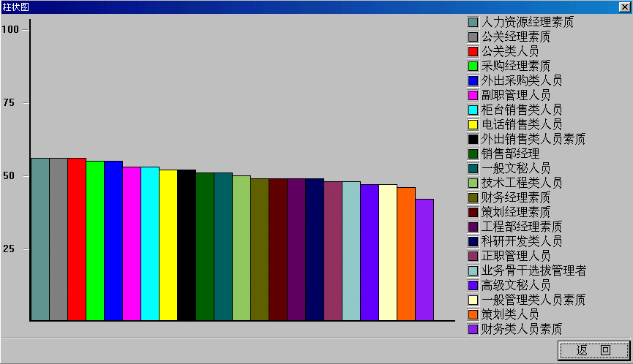Select the legend label 采购经理素质

pyautogui.click(x=515, y=66)
